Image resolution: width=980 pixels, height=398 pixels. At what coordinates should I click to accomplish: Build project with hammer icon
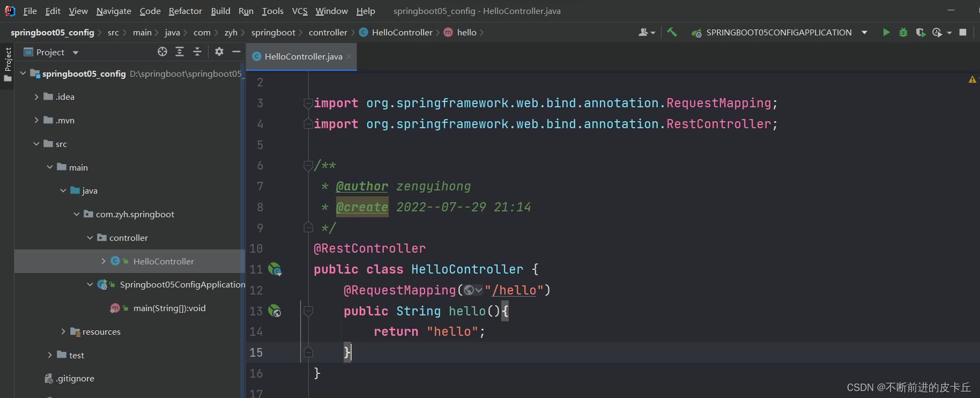[672, 33]
